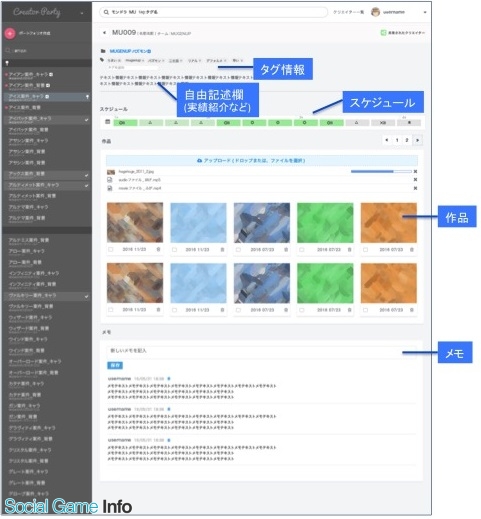Click the upload file drop area bar

click(x=262, y=161)
